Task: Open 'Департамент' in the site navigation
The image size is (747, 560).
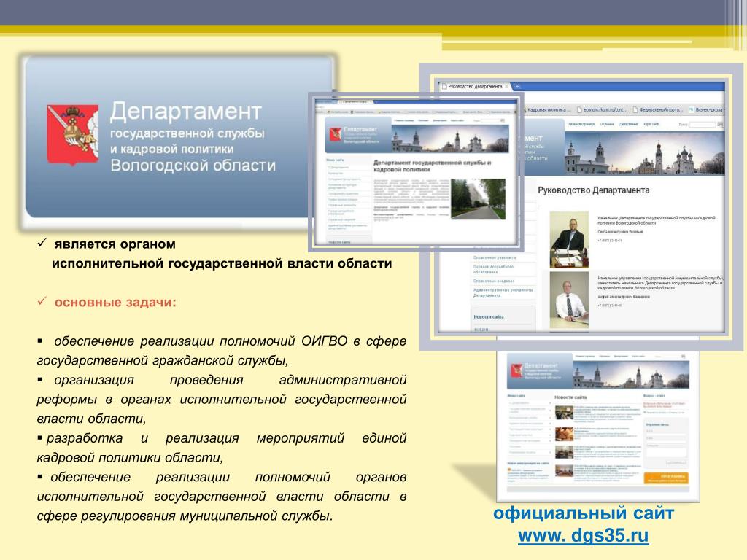Action: click(x=628, y=124)
